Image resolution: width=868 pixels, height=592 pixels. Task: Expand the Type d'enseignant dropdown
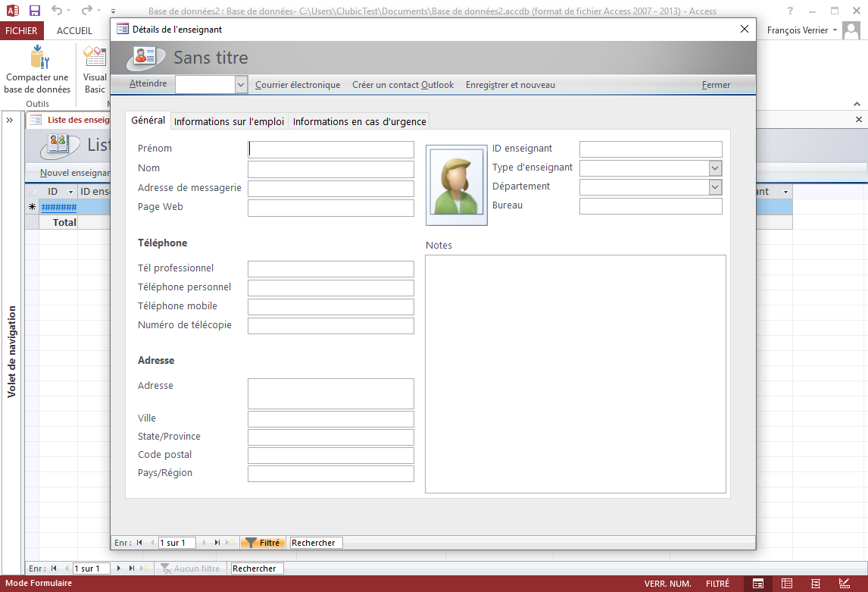click(715, 168)
